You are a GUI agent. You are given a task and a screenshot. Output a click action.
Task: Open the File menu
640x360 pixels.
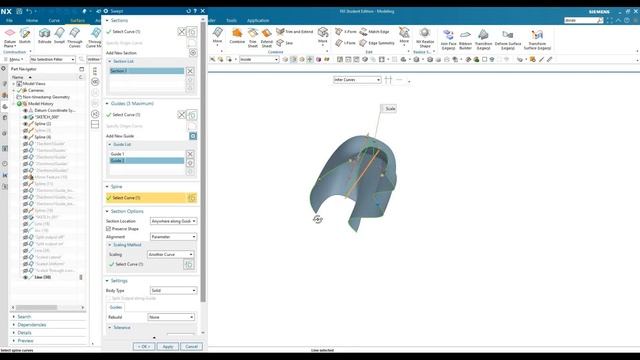9,20
